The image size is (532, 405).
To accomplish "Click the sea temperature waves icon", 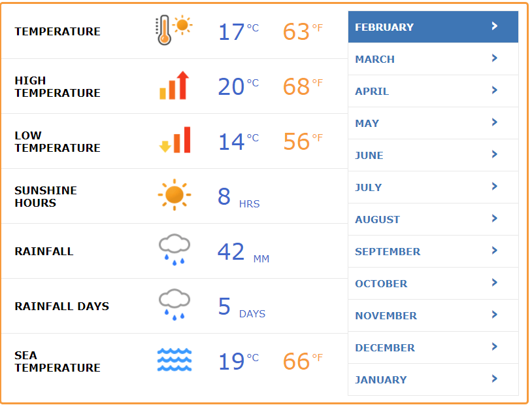I will (x=175, y=360).
